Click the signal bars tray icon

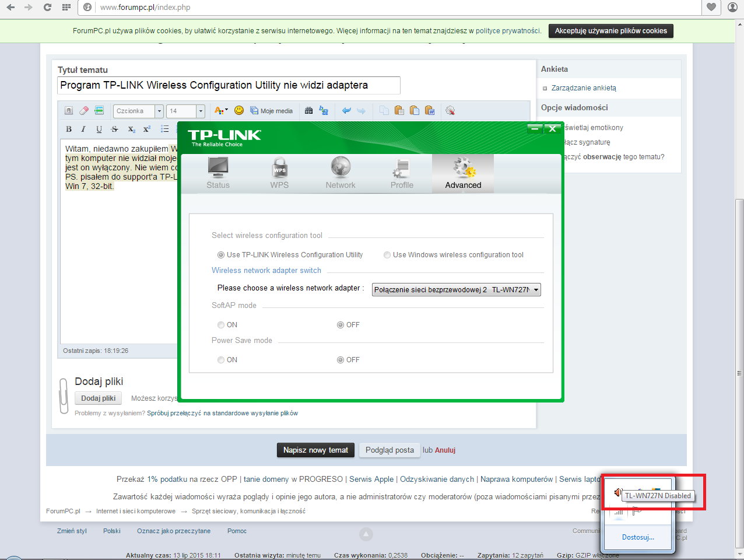click(619, 512)
